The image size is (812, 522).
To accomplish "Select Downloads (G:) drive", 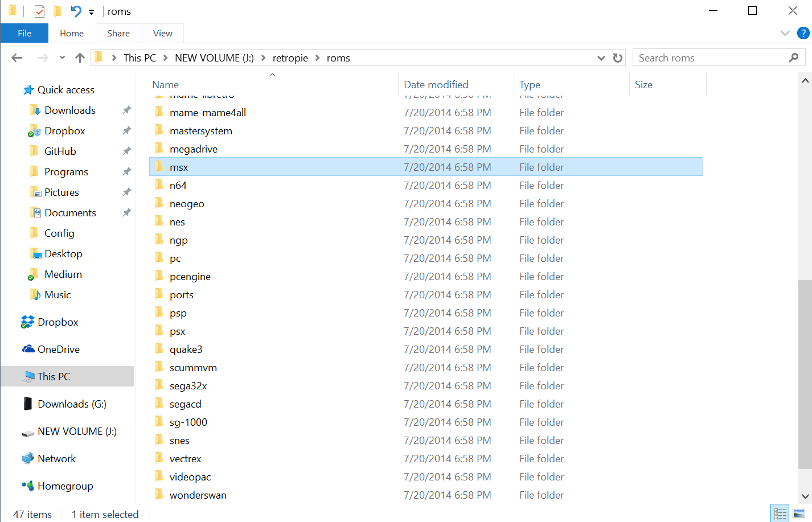I will [x=64, y=404].
